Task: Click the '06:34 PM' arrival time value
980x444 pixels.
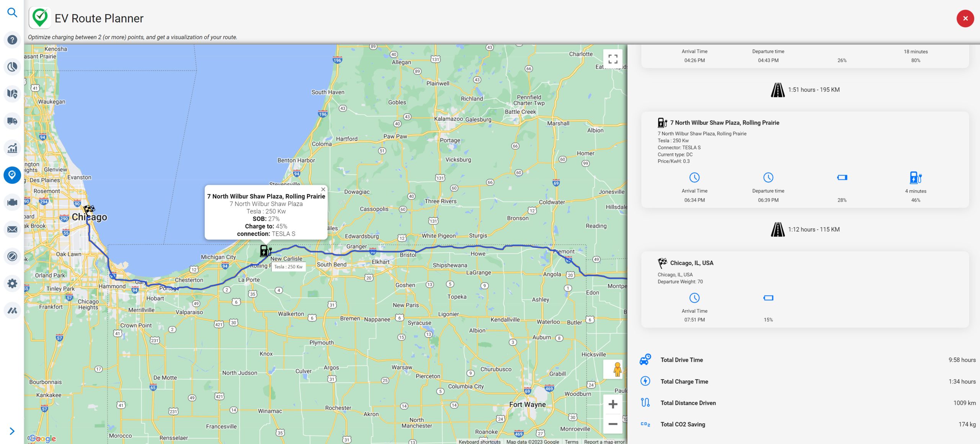Action: pyautogui.click(x=694, y=200)
